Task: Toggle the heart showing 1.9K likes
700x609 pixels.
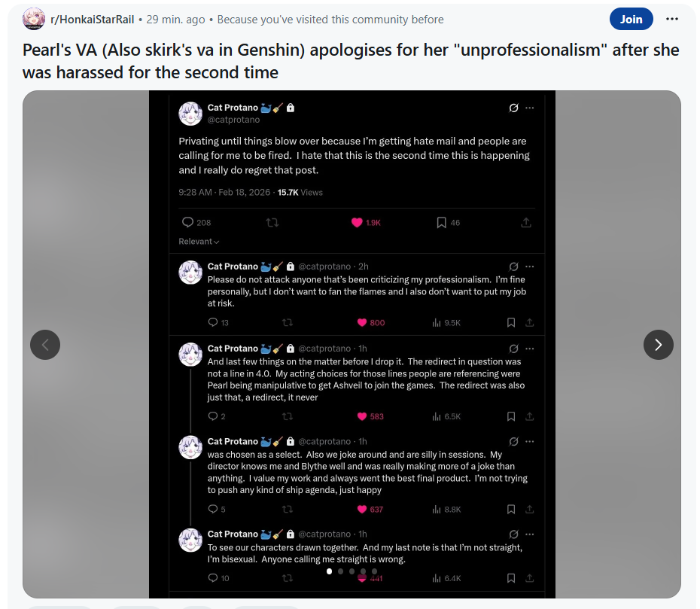Action: tap(357, 222)
